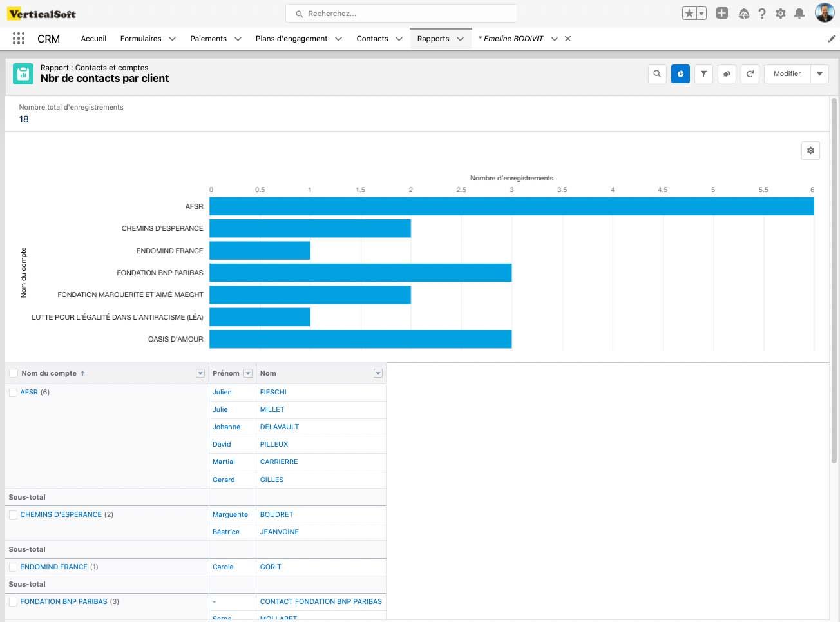Expand the Paiements menu chevron
Screen dimensions: 840x622
tap(238, 39)
